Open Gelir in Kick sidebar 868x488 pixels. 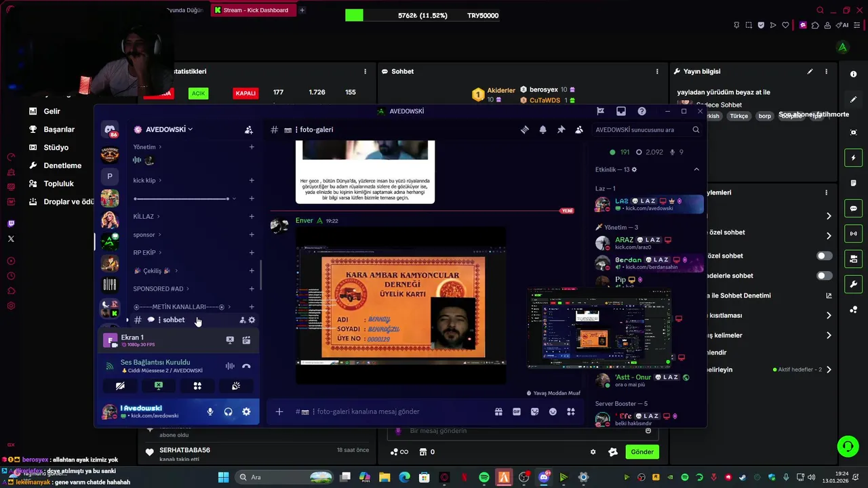(52, 111)
